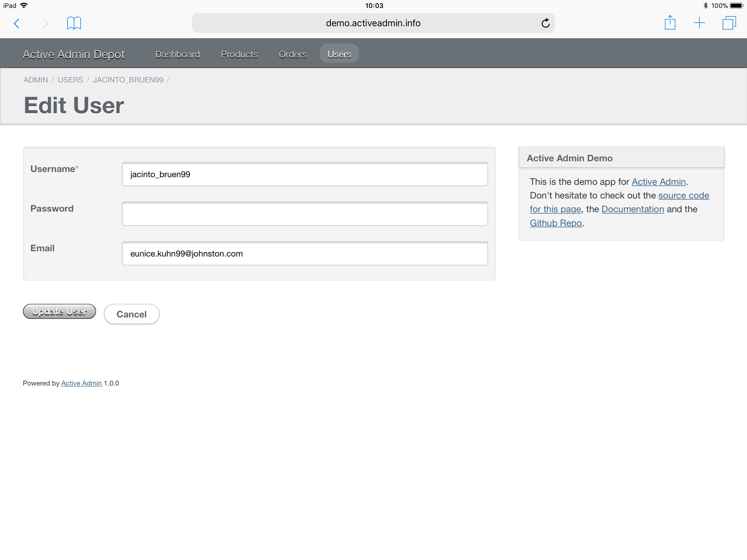
Task: Go to the Products menu item
Action: point(239,54)
